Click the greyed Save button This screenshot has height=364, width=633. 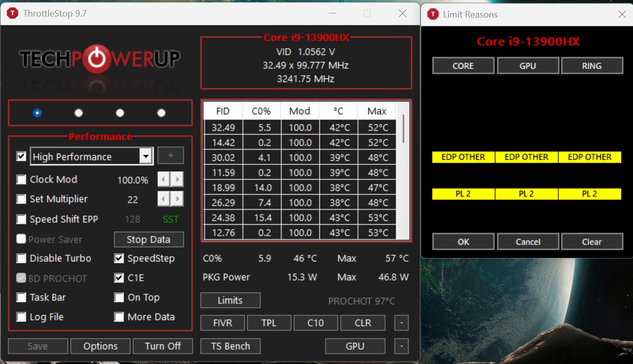point(38,346)
